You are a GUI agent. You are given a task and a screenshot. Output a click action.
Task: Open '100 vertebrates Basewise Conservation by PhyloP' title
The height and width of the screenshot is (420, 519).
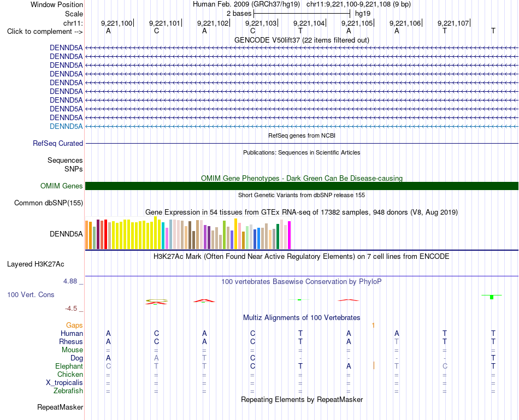pyautogui.click(x=302, y=282)
